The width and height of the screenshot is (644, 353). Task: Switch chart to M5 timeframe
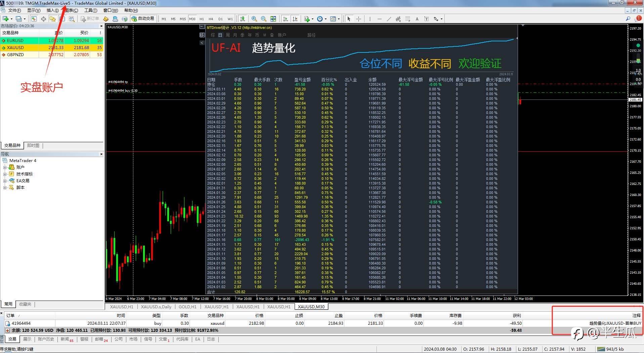pyautogui.click(x=173, y=19)
